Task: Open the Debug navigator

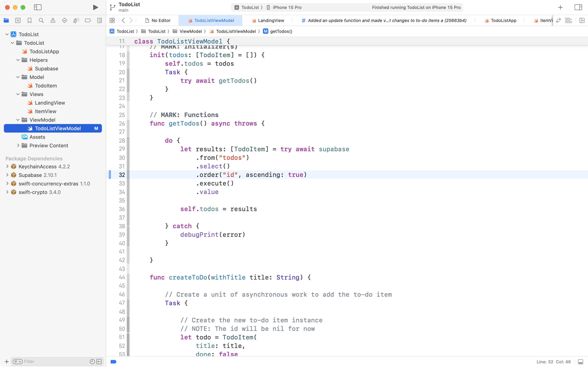Action: pyautogui.click(x=76, y=20)
